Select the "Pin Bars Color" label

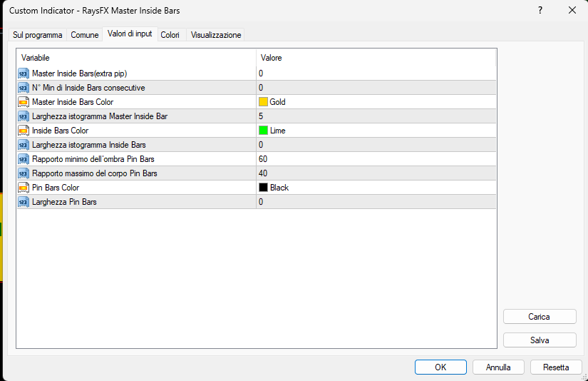click(x=56, y=188)
